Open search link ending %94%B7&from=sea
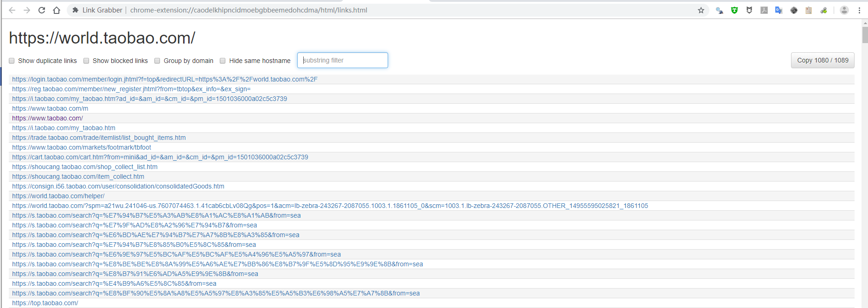868x308 pixels. [x=134, y=225]
